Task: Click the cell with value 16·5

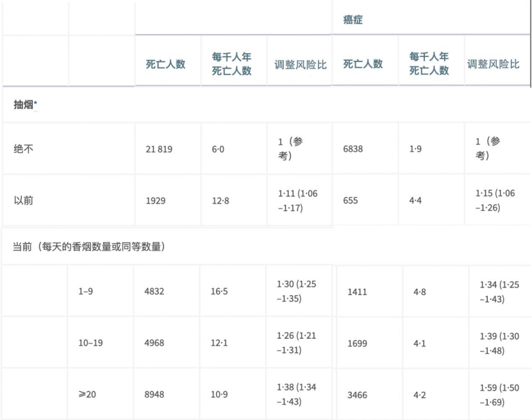Action: point(219,291)
